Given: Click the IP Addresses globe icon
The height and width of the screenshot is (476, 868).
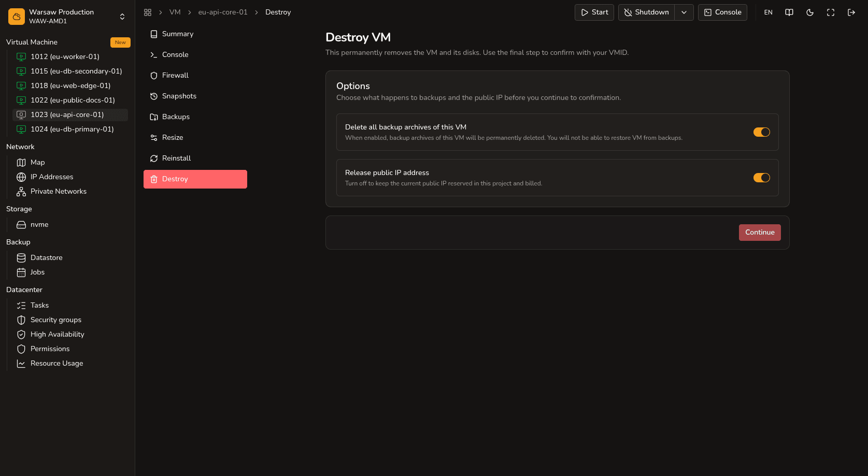Looking at the screenshot, I should pyautogui.click(x=21, y=177).
